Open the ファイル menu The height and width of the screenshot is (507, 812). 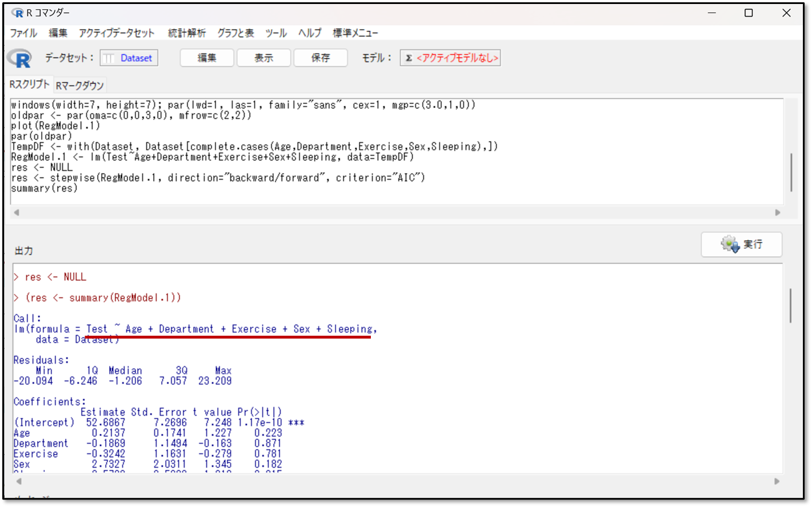(x=23, y=33)
